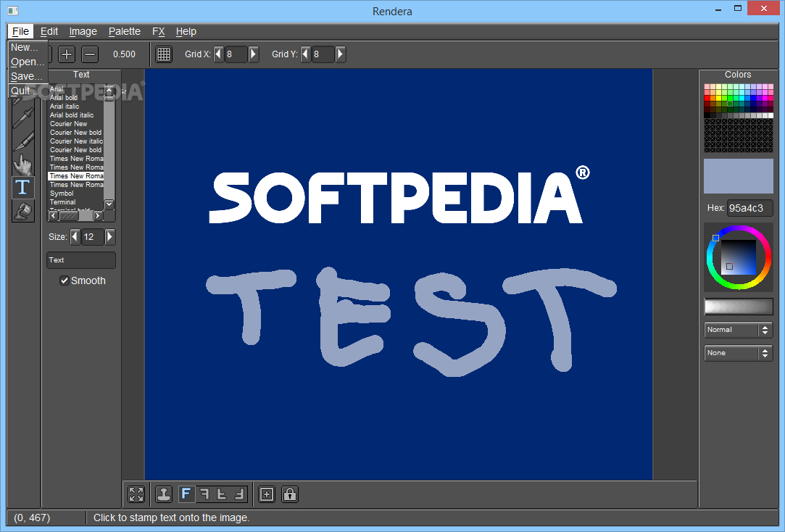The width and height of the screenshot is (785, 532).
Task: Select the knife crop tool
Action: (23, 141)
